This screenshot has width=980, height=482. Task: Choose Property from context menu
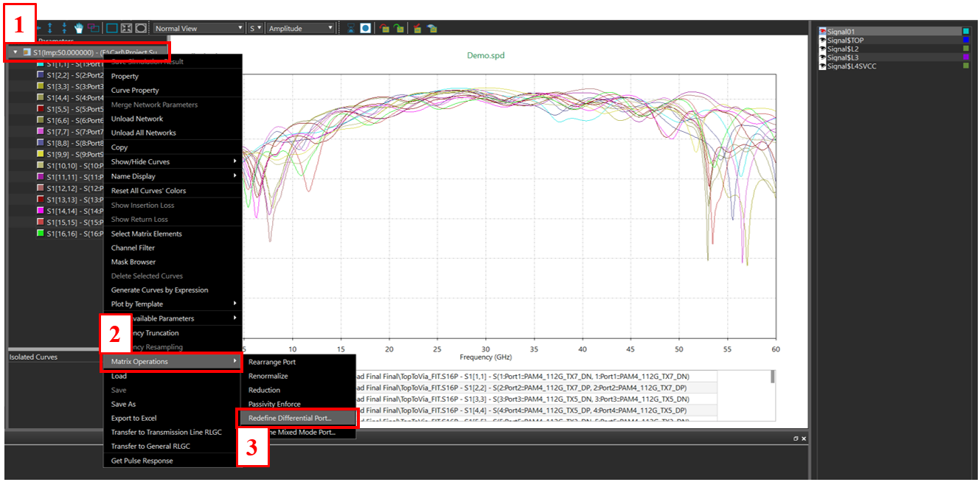point(173,76)
